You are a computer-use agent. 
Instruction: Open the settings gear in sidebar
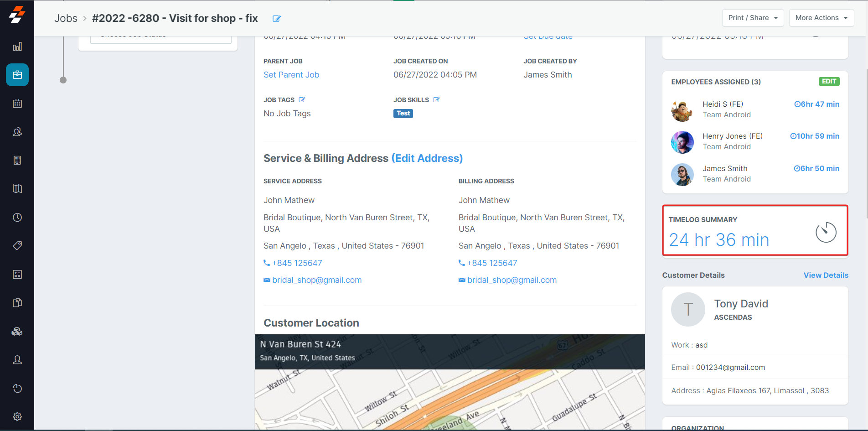17,417
